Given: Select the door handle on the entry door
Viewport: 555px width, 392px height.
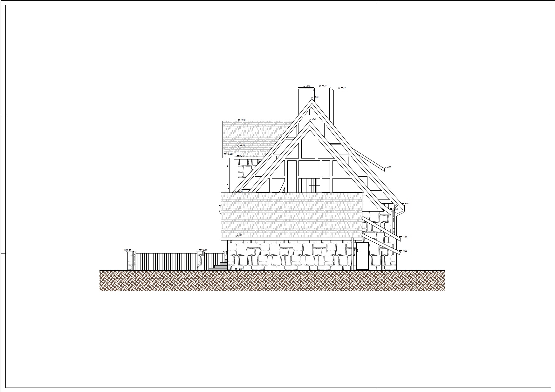Looking at the screenshot, I should [358, 250].
